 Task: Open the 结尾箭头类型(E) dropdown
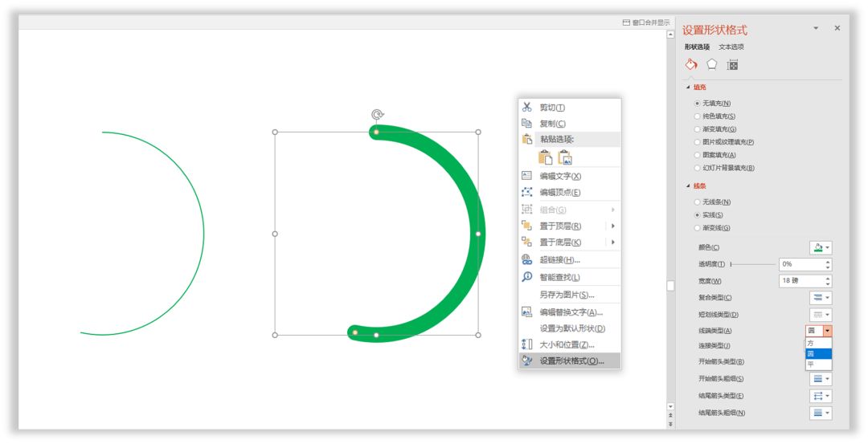821,396
